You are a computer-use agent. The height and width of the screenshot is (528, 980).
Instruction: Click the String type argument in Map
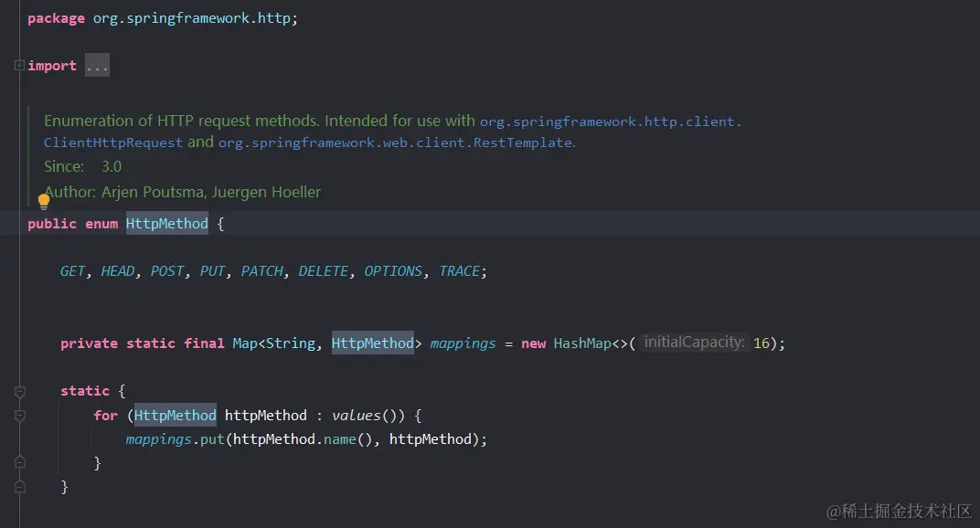point(291,343)
